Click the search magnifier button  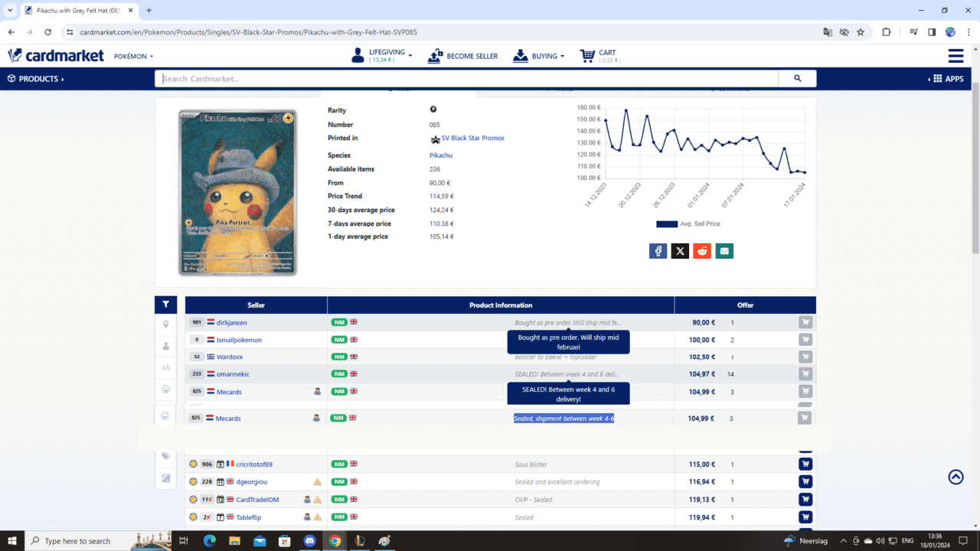click(x=798, y=79)
